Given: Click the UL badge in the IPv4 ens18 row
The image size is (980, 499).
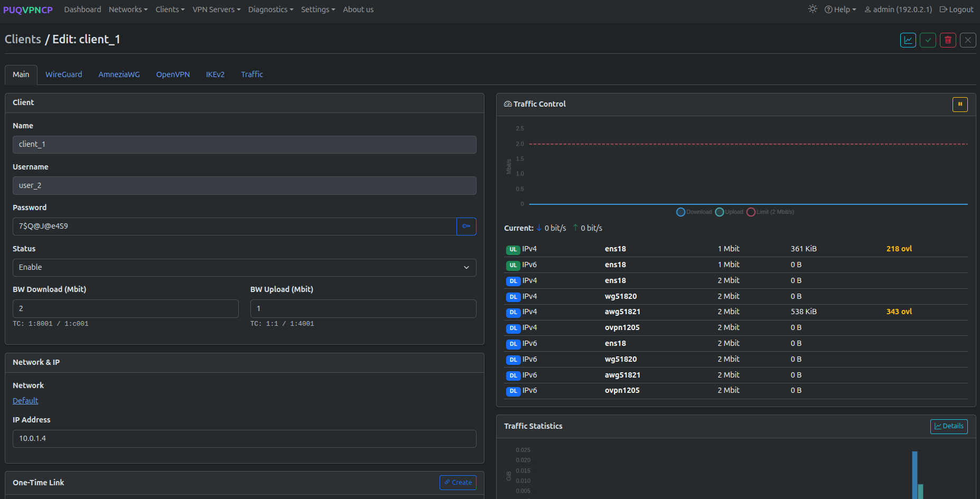Looking at the screenshot, I should tap(513, 250).
